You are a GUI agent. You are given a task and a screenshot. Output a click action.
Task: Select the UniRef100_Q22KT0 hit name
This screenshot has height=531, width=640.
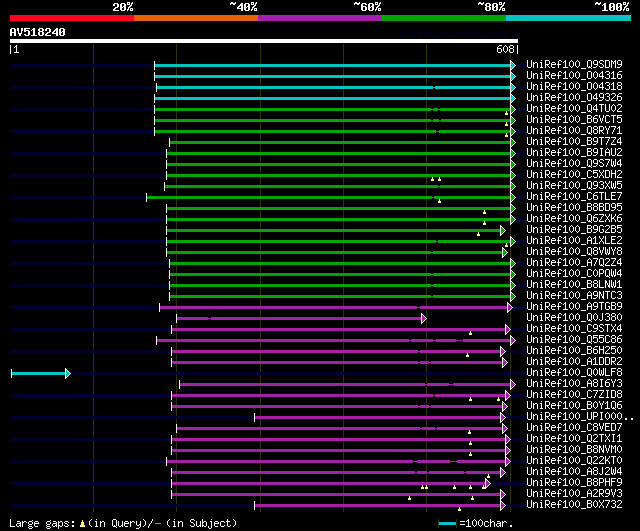point(574,461)
